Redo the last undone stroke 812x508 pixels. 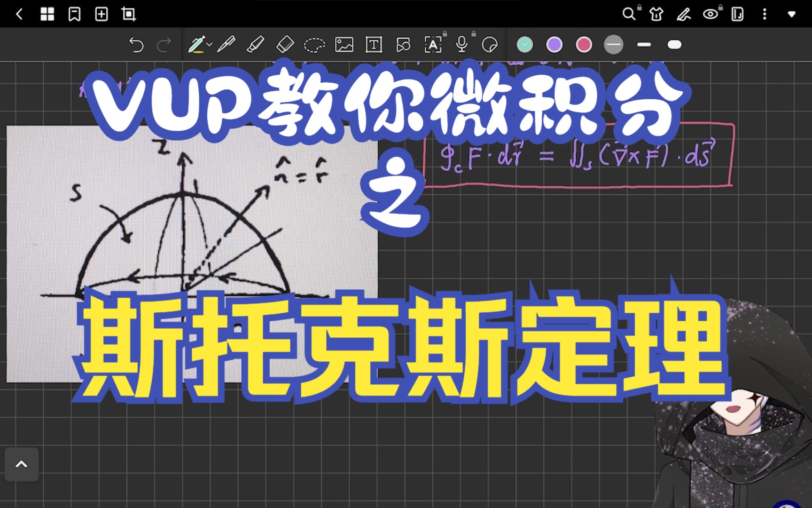[x=164, y=45]
